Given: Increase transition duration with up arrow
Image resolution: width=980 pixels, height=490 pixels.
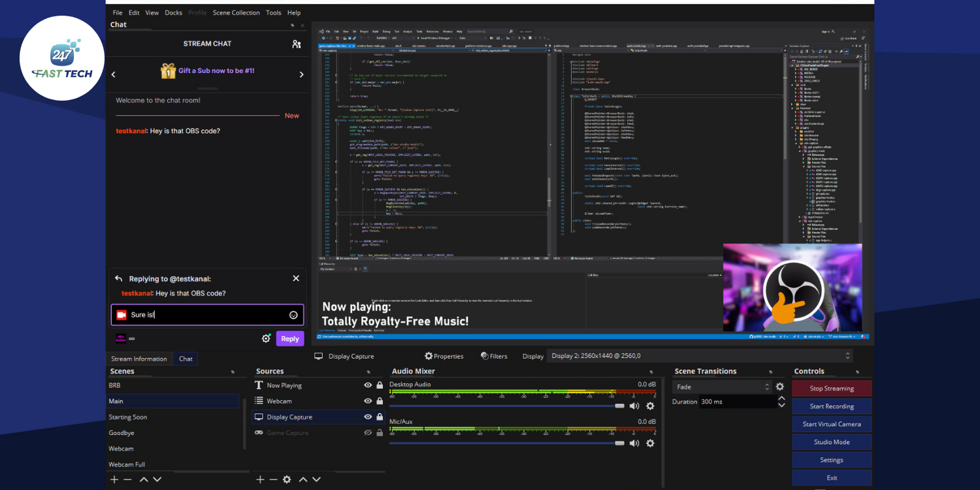Looking at the screenshot, I should [x=781, y=399].
